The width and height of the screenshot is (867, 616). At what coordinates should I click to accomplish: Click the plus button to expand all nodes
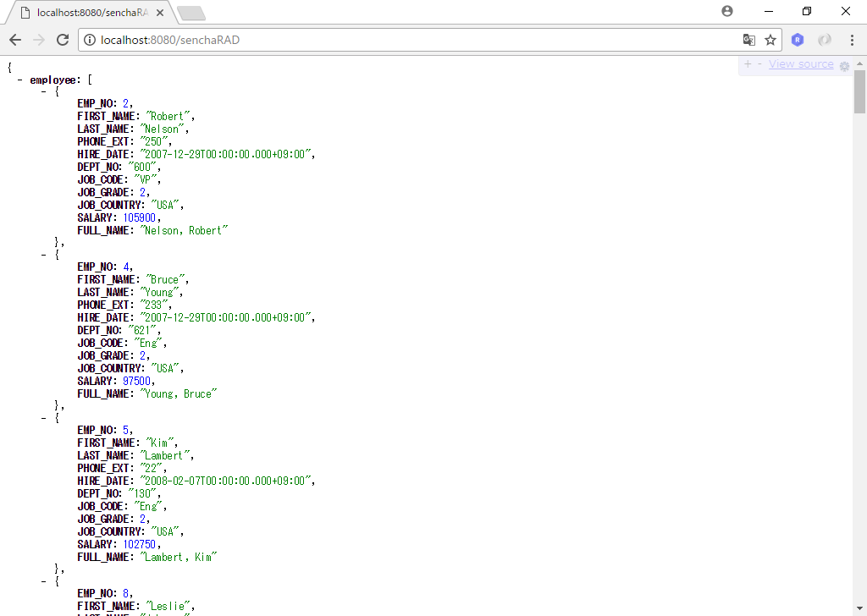(747, 64)
